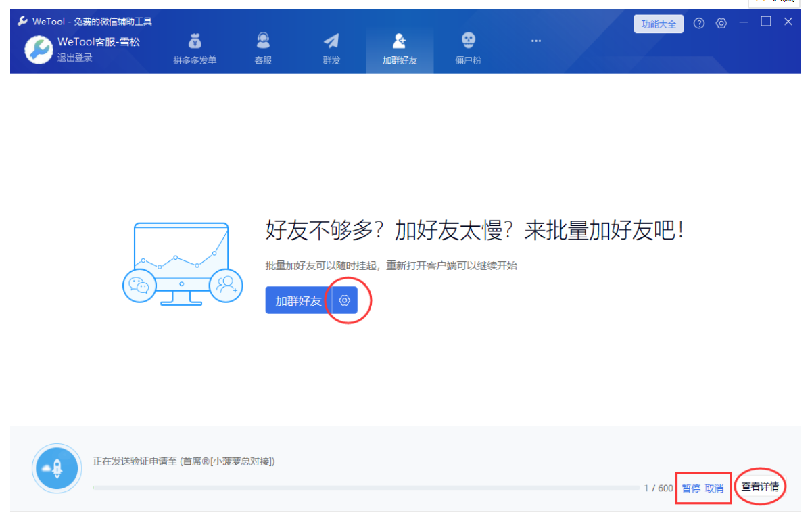Open the gear settings beside 加群好友 button

pos(345,300)
